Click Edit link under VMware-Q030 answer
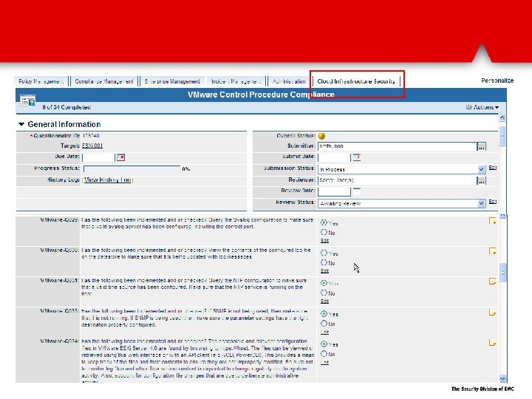The width and height of the screenshot is (532, 399). point(324,270)
